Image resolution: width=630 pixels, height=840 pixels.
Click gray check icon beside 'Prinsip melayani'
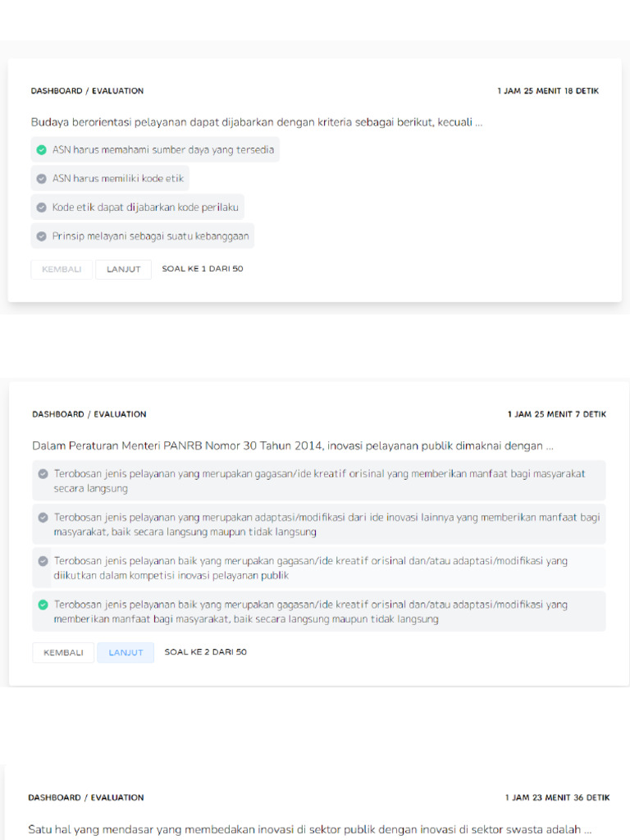[41, 236]
